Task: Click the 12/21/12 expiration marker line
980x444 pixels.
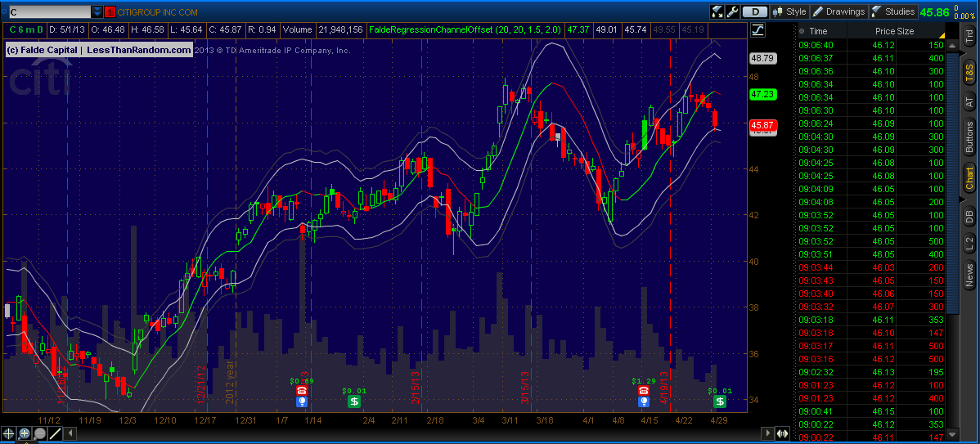Action: tap(207, 225)
